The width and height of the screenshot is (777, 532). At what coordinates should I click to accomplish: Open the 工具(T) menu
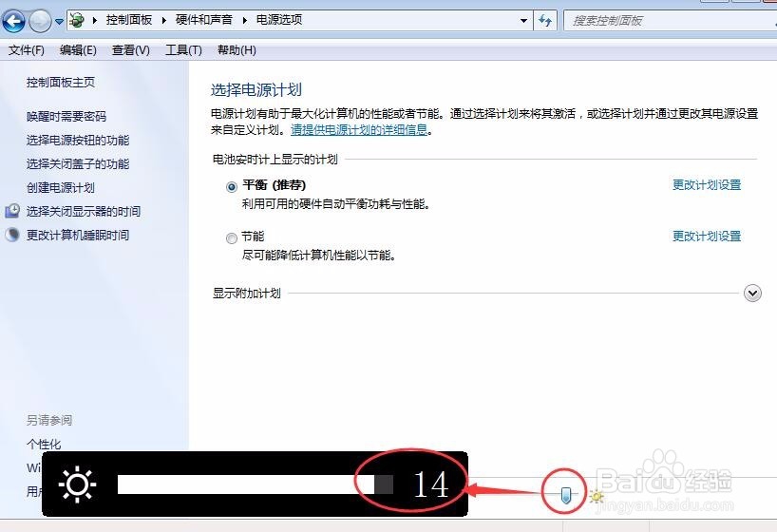(183, 50)
